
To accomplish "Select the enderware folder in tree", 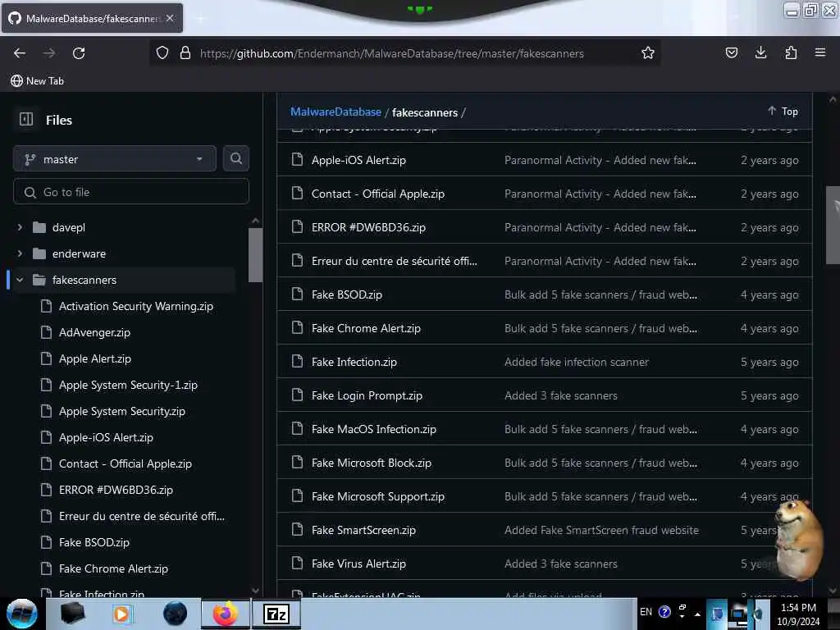I will [x=79, y=253].
